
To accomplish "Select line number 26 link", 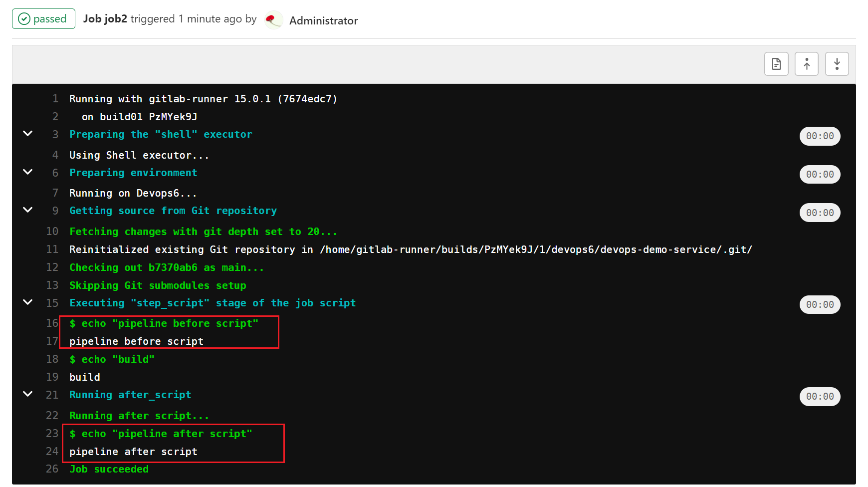I will coord(52,469).
